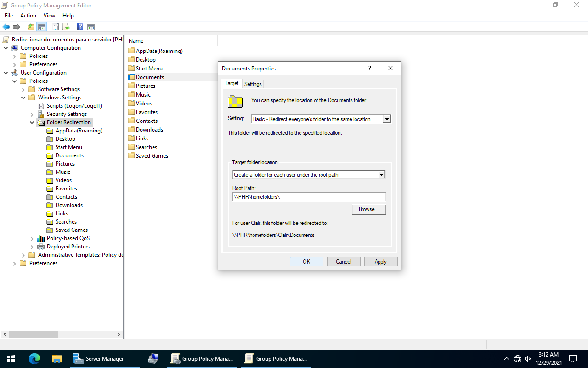The width and height of the screenshot is (588, 368).
Task: Open the Setting dropdown for redirect type
Action: point(387,119)
